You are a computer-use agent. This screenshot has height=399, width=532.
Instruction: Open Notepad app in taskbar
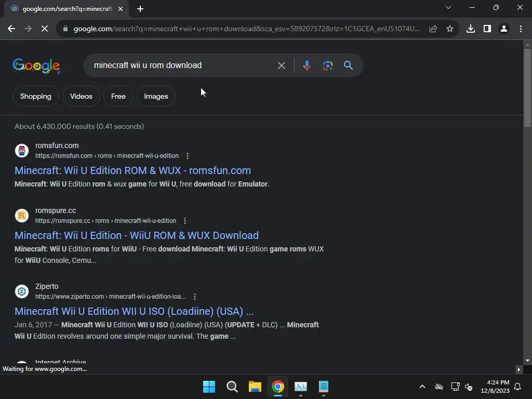(x=324, y=387)
